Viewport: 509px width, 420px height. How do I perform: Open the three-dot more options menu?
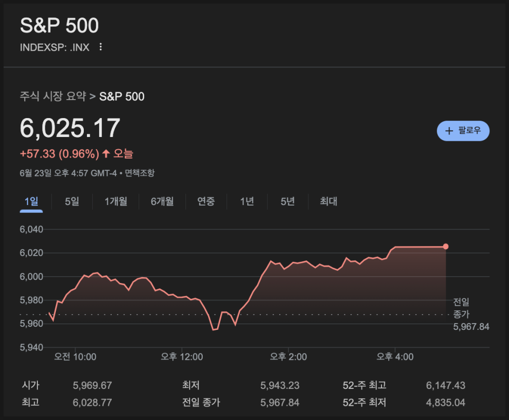(101, 47)
